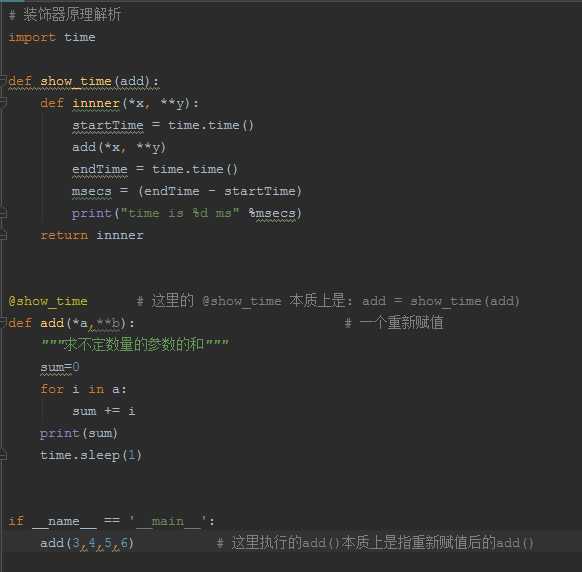Click 'time.time()' on the endTime line

point(195,169)
